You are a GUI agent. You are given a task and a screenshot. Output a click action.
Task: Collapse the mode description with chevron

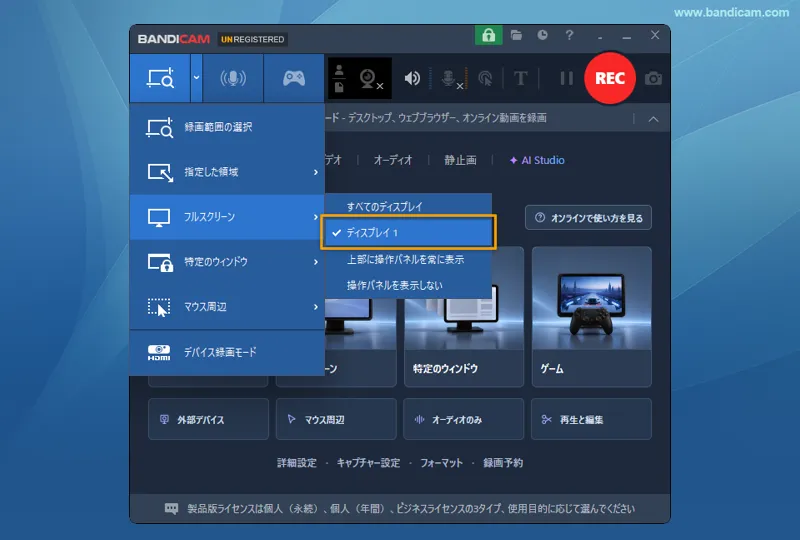653,119
